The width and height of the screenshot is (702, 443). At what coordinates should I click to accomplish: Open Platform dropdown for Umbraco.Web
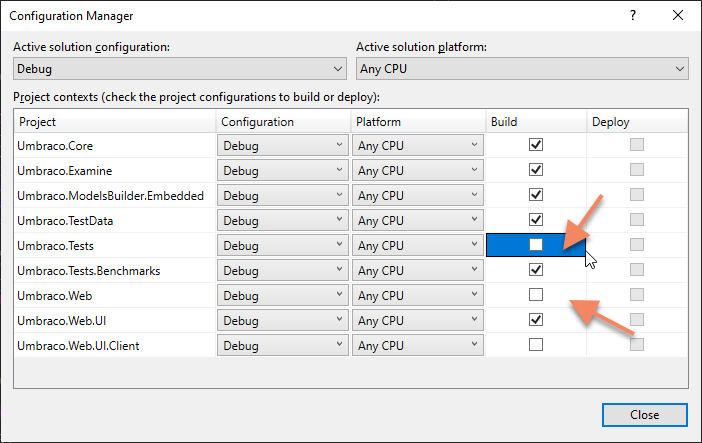tap(418, 295)
